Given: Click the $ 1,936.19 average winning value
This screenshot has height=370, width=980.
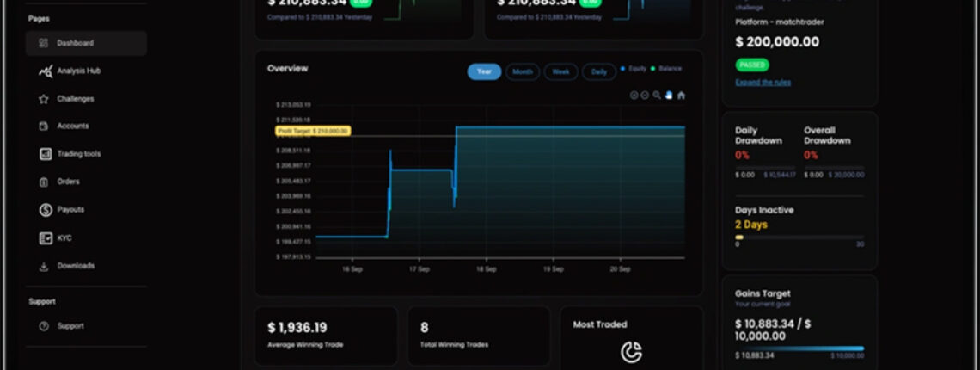Looking at the screenshot, I should 297,328.
